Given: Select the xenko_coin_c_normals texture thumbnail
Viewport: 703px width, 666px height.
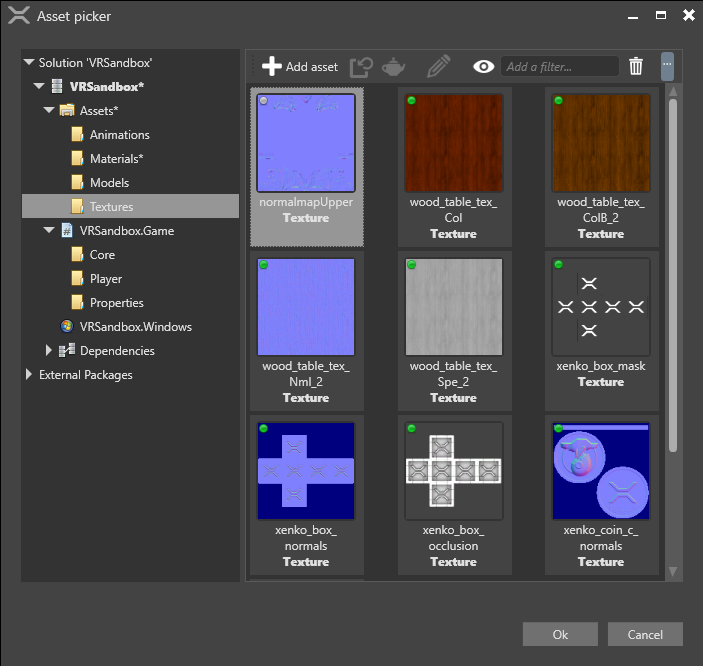Looking at the screenshot, I should tap(600, 472).
